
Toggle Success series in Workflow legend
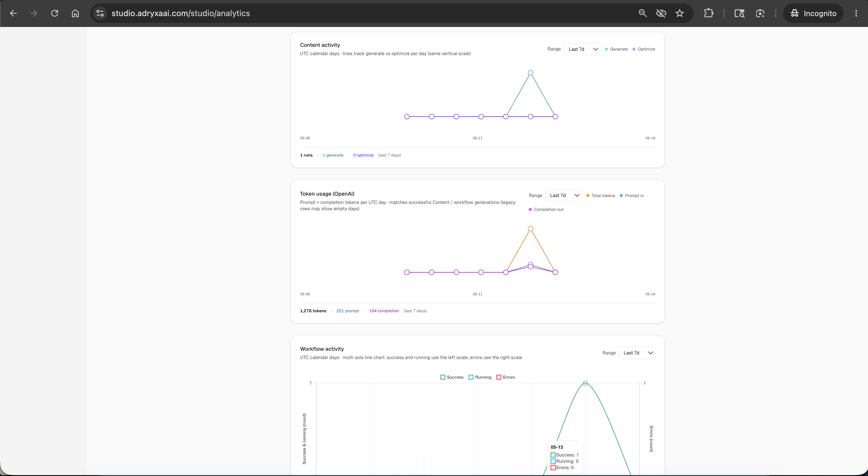coord(452,377)
